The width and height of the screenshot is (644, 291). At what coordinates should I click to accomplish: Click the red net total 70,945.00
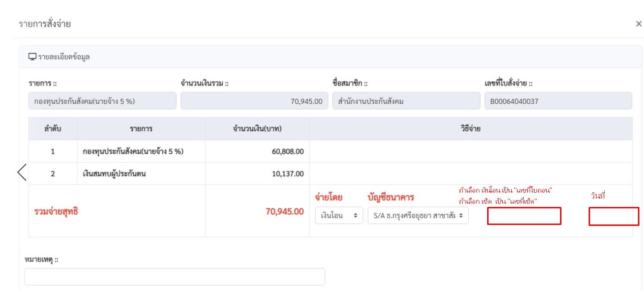pos(284,212)
